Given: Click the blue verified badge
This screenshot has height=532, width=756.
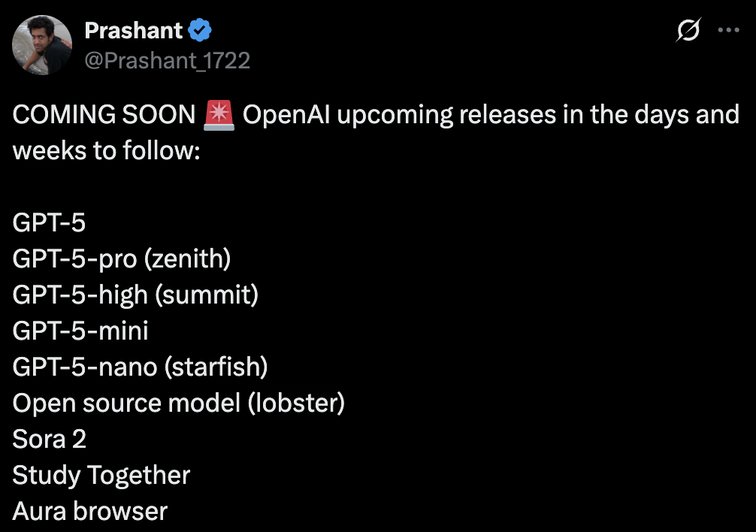Looking at the screenshot, I should 200,30.
